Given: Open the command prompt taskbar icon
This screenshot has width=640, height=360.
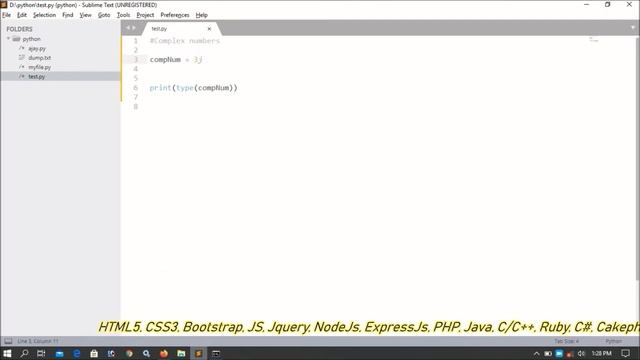Looking at the screenshot, I should (x=216, y=353).
